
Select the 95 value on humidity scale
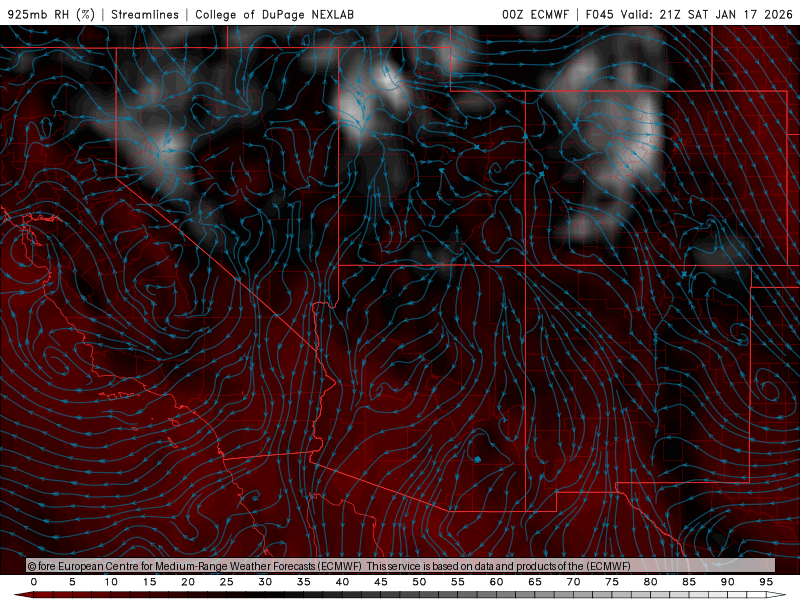pyautogui.click(x=766, y=582)
